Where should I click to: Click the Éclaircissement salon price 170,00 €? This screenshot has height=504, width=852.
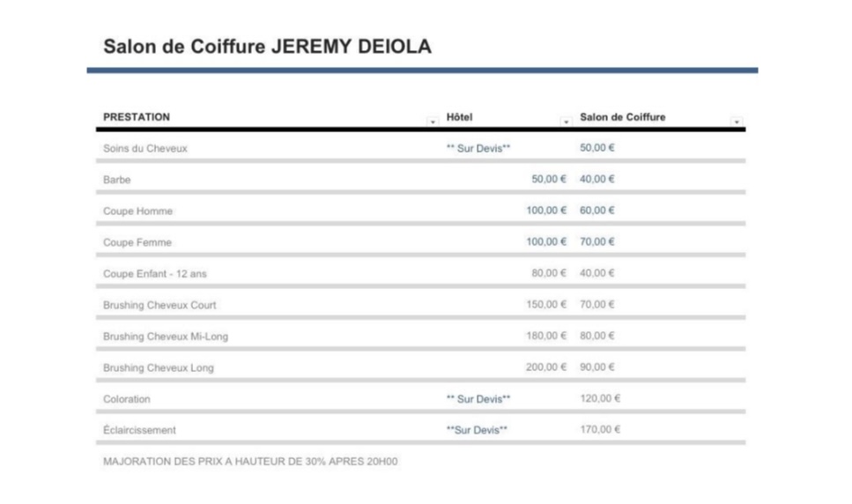coord(600,430)
